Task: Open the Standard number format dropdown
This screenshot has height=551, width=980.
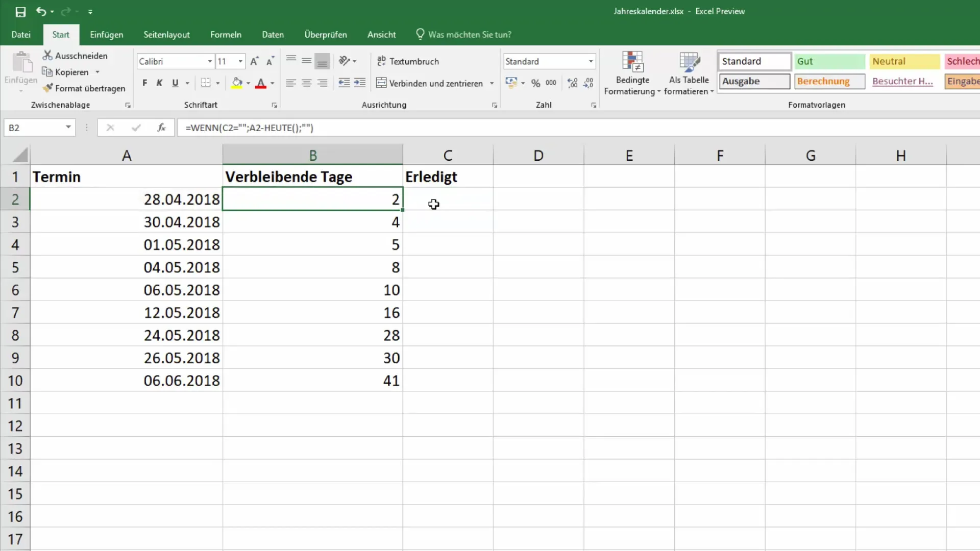Action: [x=591, y=61]
